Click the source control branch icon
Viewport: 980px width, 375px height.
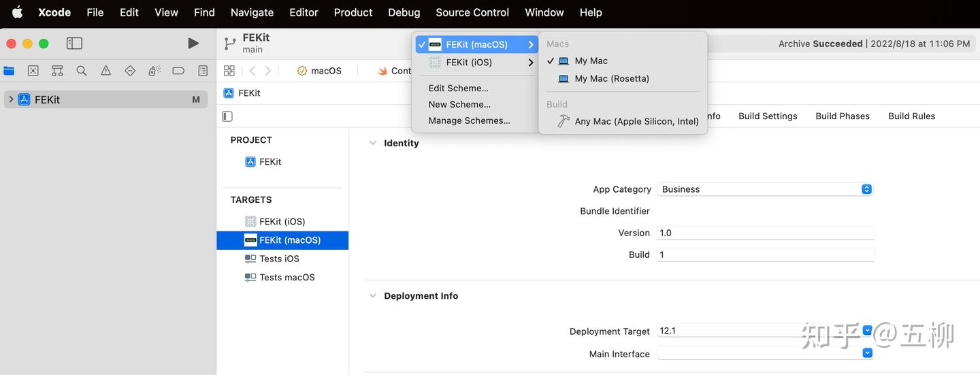(230, 44)
